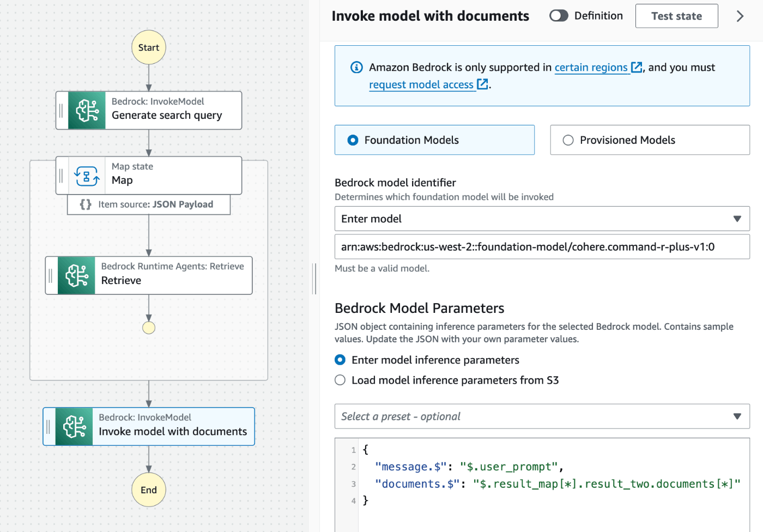Click line number 1 in code editor
The width and height of the screenshot is (763, 532).
click(x=353, y=450)
